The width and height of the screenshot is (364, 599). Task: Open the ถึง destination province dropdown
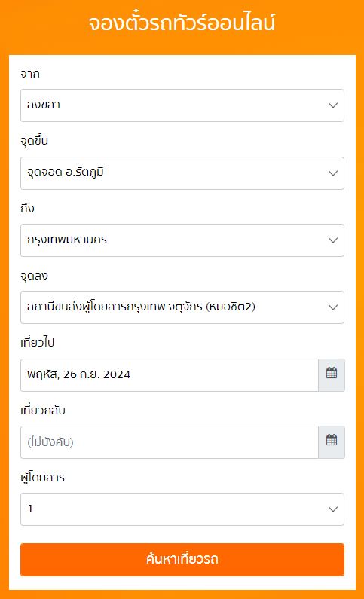(x=182, y=240)
